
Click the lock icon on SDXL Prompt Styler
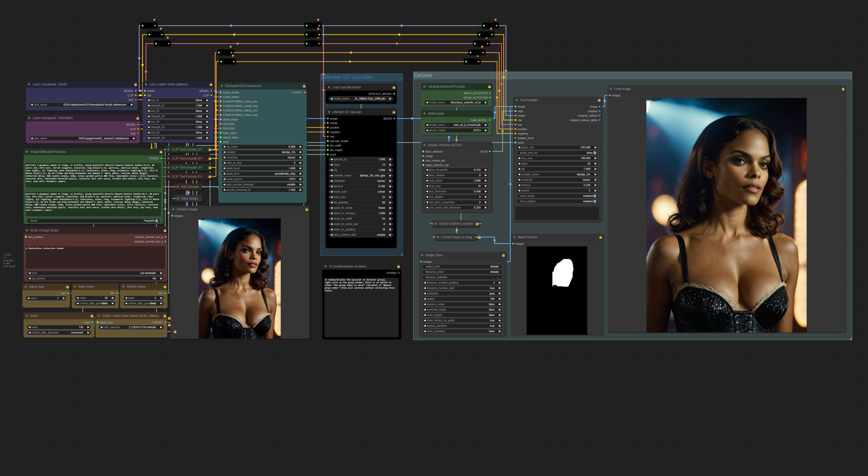coord(165,231)
